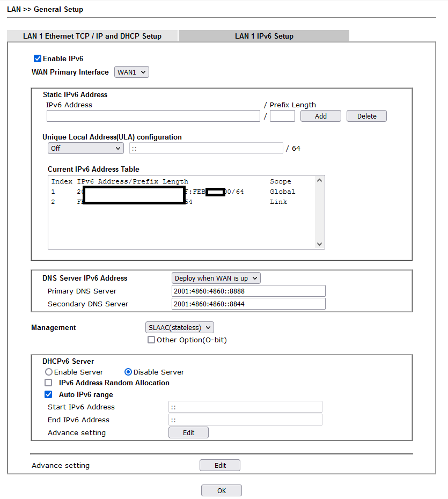Click the Index column header text in address table
Image resolution: width=448 pixels, height=499 pixels.
coord(62,181)
